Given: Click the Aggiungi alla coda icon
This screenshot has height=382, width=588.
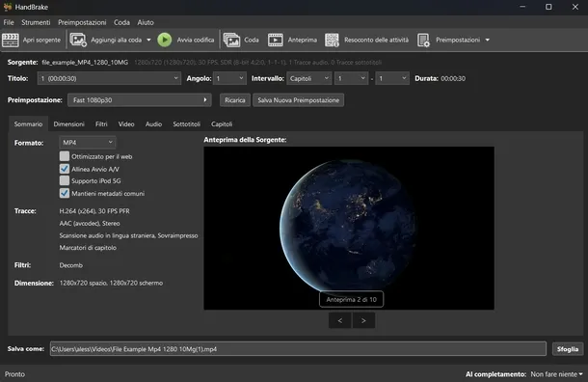Looking at the screenshot, I should [78, 40].
